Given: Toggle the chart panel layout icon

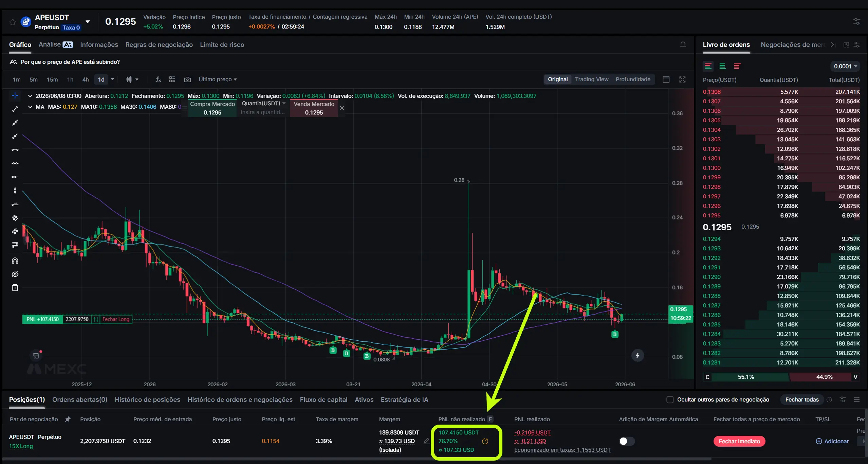Looking at the screenshot, I should click(x=666, y=79).
